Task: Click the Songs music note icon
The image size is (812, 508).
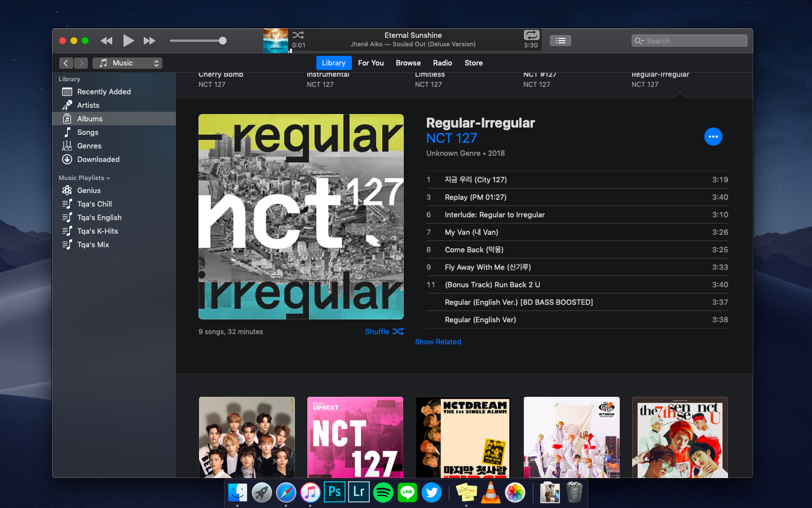Action: 67,132
